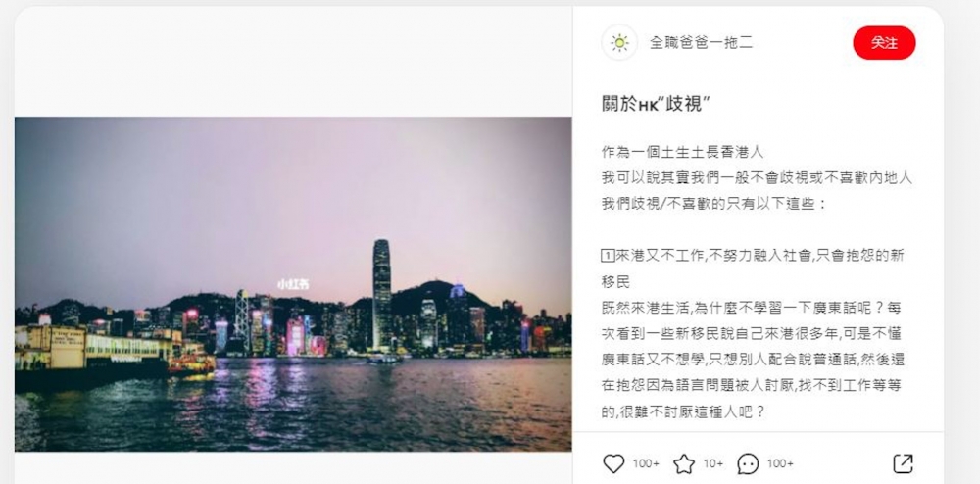Open the author's sun avatar
The height and width of the screenshot is (484, 980).
click(619, 42)
